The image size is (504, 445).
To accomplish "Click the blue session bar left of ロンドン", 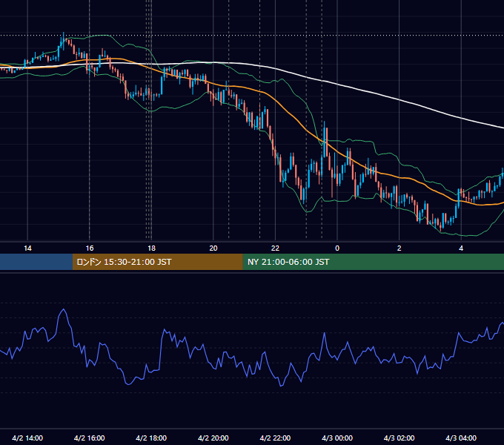I will point(36,262).
